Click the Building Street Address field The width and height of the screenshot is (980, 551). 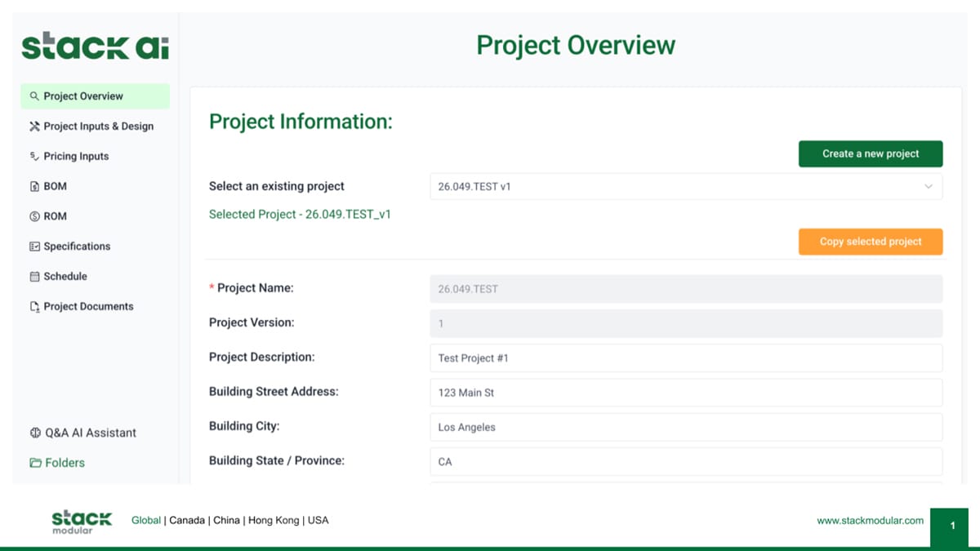(x=685, y=393)
